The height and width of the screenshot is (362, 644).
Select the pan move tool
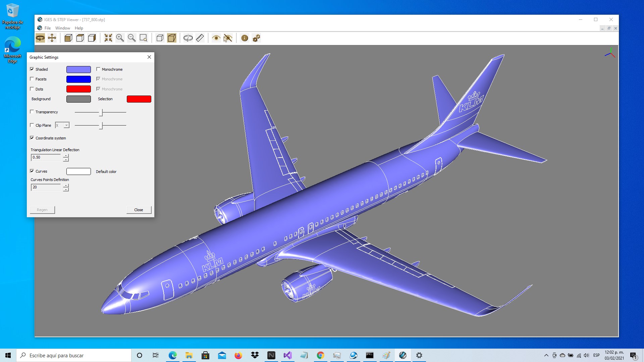click(52, 38)
